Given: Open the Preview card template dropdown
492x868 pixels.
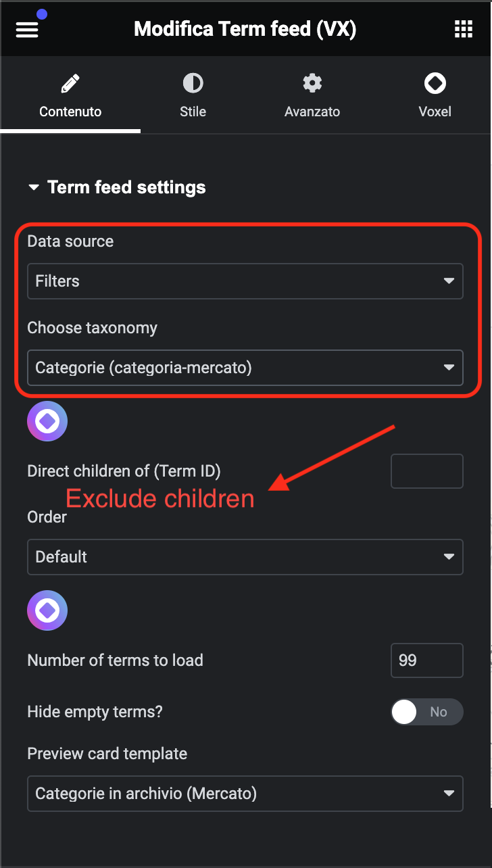Looking at the screenshot, I should tap(245, 794).
